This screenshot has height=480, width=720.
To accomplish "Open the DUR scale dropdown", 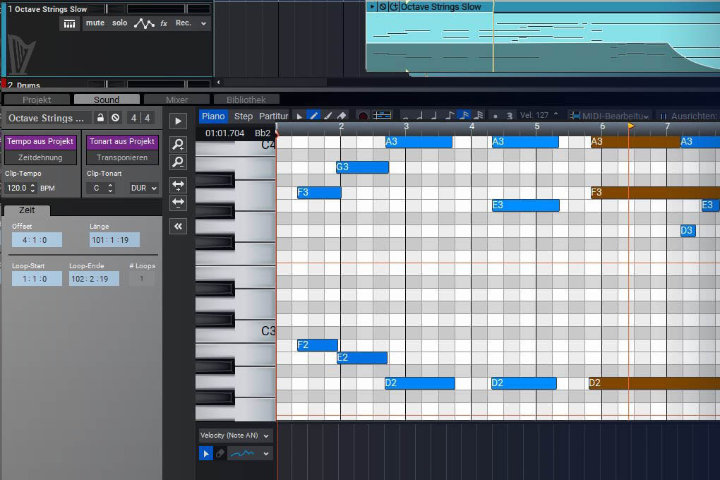I will coord(143,188).
